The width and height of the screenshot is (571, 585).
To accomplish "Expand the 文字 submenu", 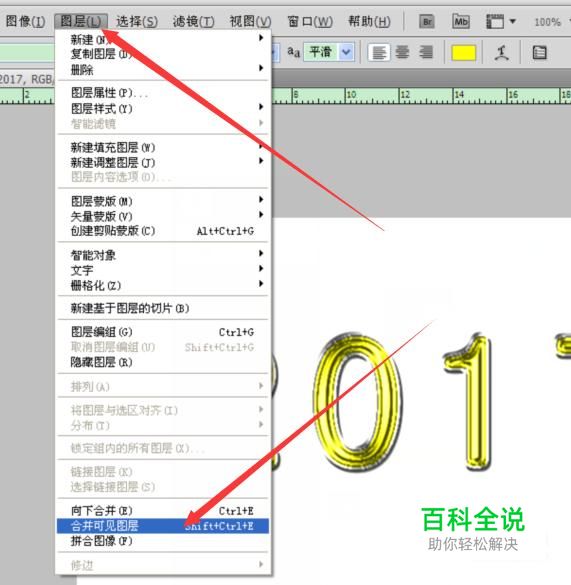I will [x=163, y=270].
